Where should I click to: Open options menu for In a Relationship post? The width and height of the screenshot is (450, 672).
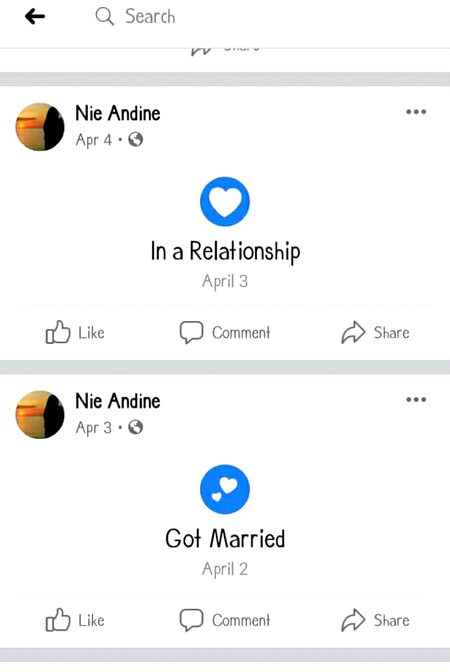point(416,112)
